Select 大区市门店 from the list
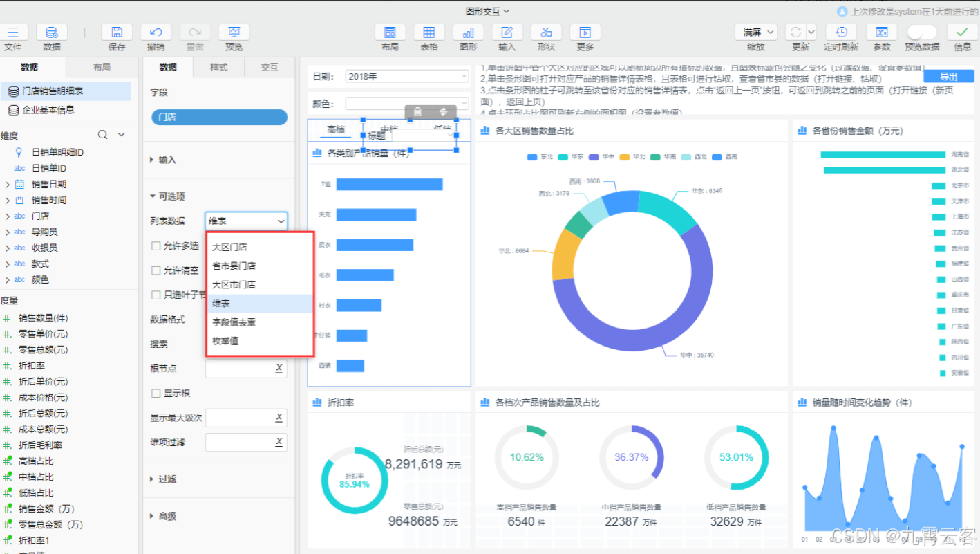 [261, 284]
